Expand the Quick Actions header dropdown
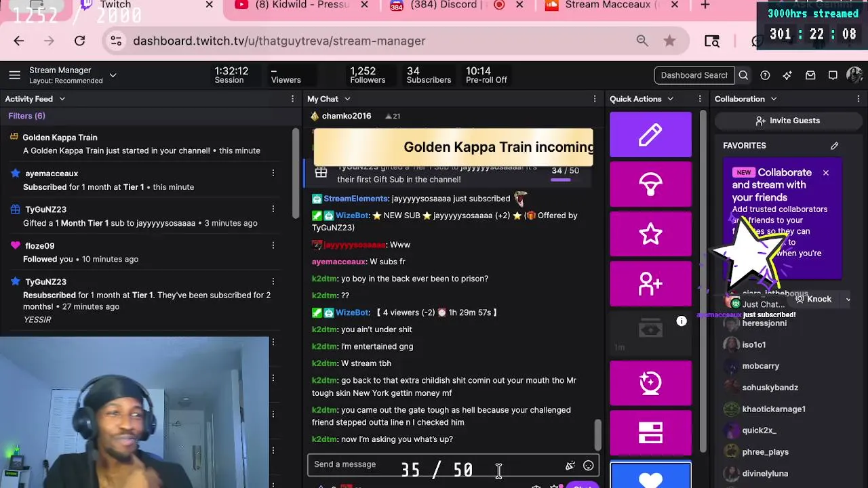This screenshot has height=488, width=868. [x=670, y=99]
